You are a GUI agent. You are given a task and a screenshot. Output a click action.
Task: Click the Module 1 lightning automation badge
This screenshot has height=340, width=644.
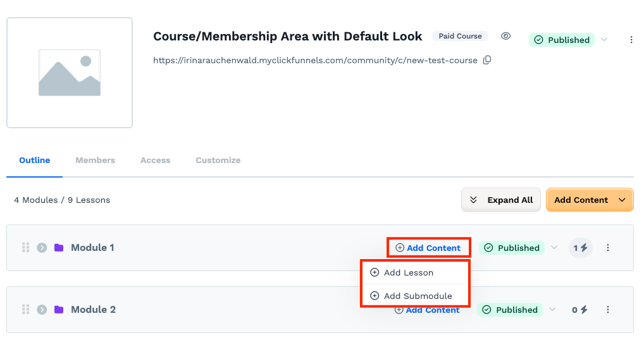(580, 248)
